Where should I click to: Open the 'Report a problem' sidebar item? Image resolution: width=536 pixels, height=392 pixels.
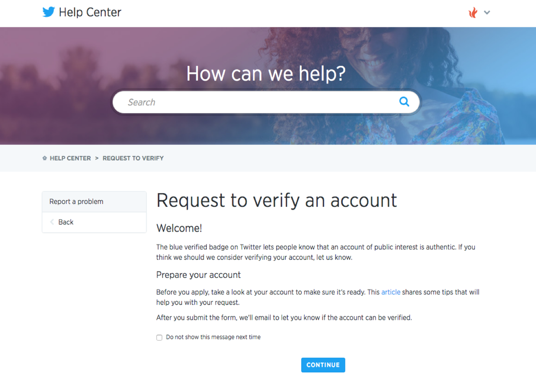coord(77,201)
